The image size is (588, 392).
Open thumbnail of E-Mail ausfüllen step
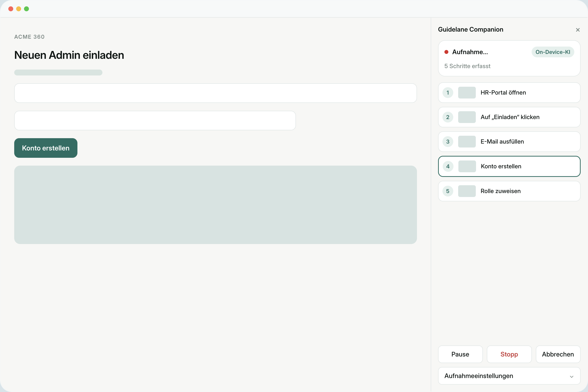[467, 142]
